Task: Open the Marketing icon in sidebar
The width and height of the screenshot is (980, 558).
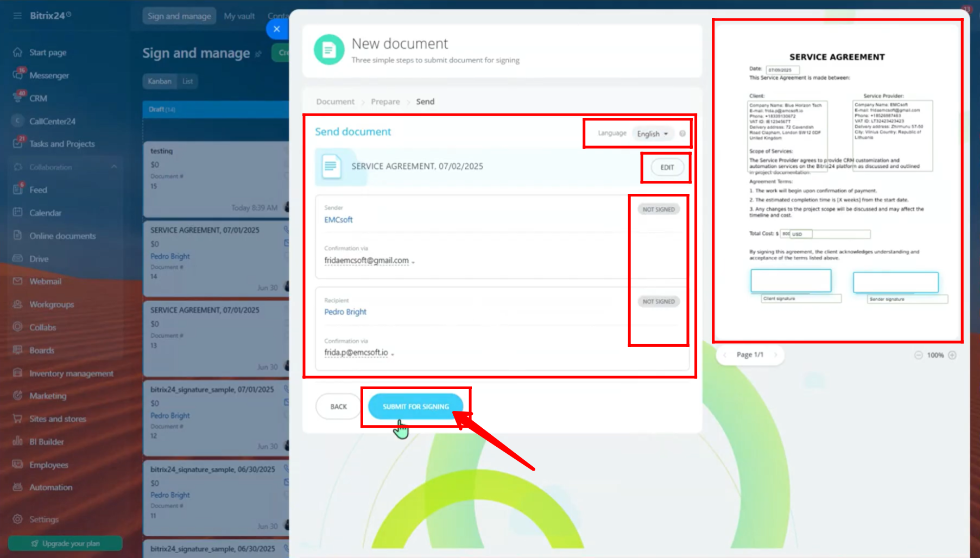Action: 17,396
